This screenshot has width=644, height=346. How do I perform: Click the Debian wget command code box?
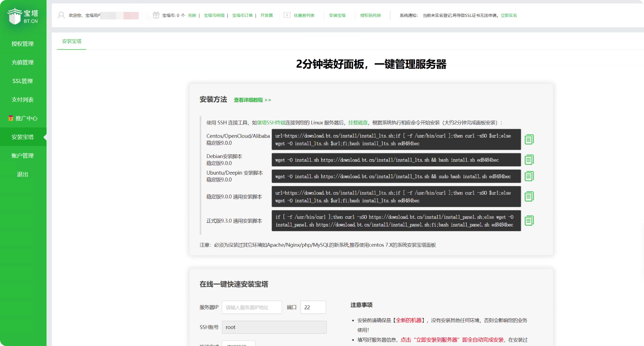[x=396, y=160]
